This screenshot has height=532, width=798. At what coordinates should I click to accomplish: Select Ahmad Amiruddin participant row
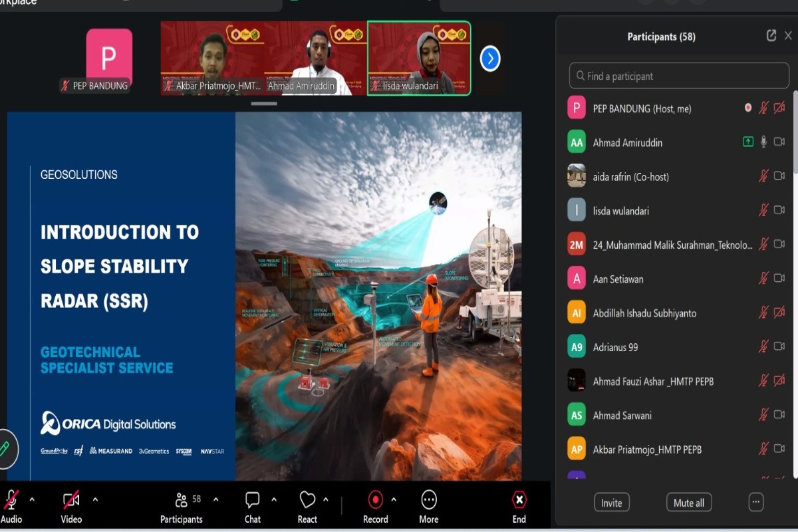(x=677, y=142)
